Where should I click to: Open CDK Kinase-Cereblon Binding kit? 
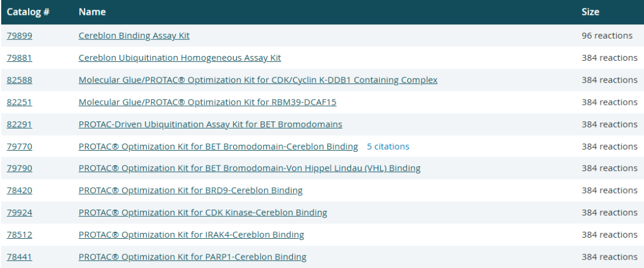point(203,213)
